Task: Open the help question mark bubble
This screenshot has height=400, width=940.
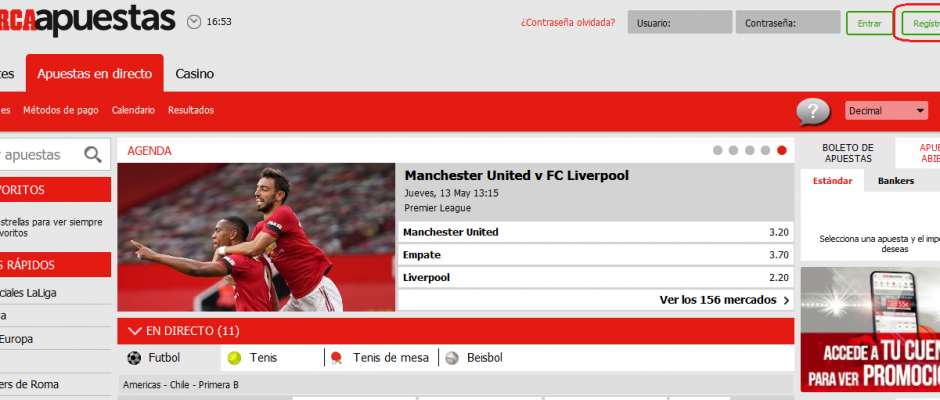Action: tap(813, 112)
